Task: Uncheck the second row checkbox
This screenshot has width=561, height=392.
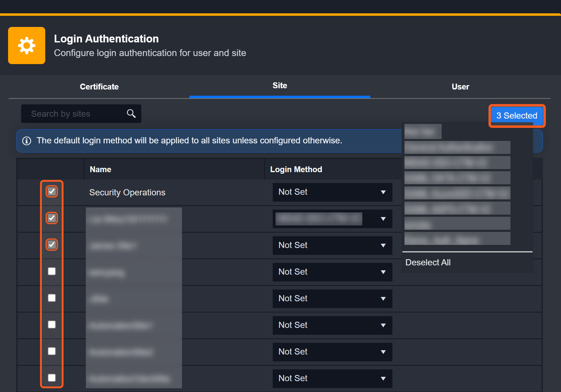Action: (x=52, y=218)
